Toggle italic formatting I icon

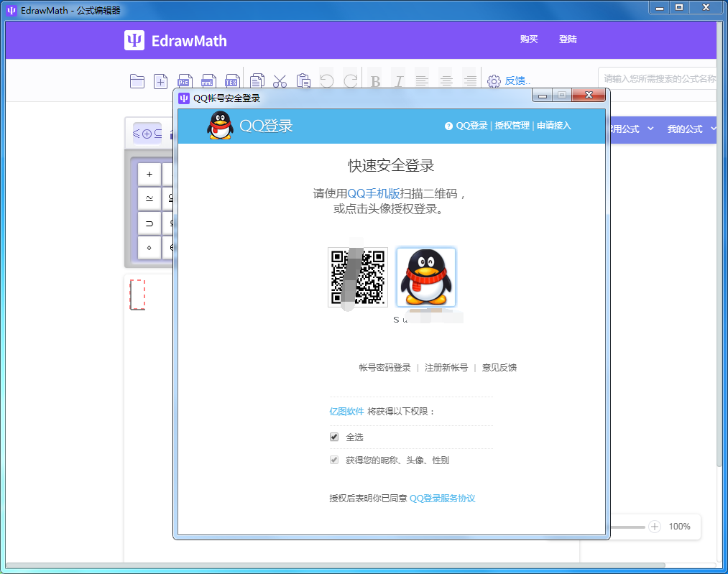coord(399,82)
